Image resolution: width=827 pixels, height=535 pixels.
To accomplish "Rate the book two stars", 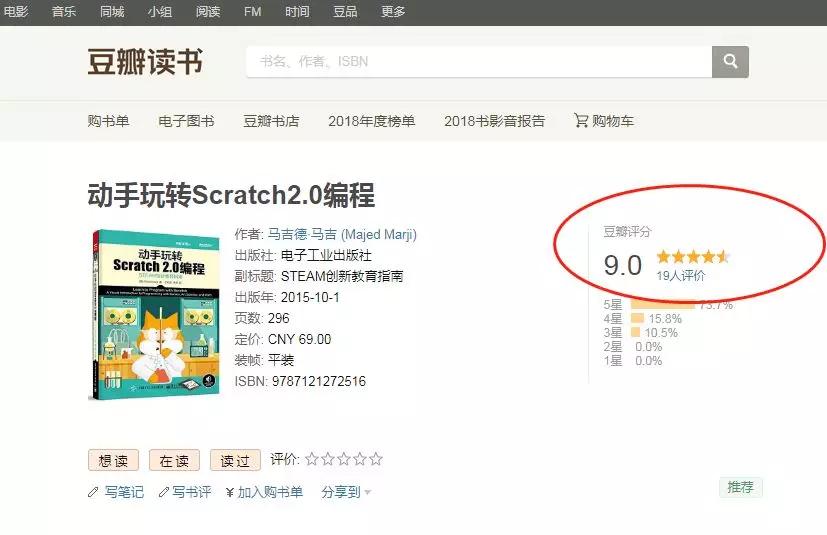I will 328,459.
